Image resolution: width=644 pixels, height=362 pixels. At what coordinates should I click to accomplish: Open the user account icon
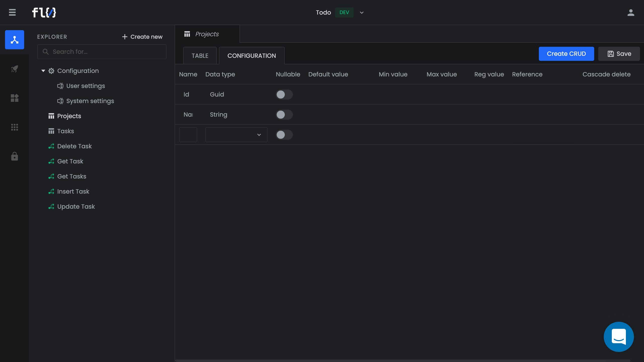[631, 12]
